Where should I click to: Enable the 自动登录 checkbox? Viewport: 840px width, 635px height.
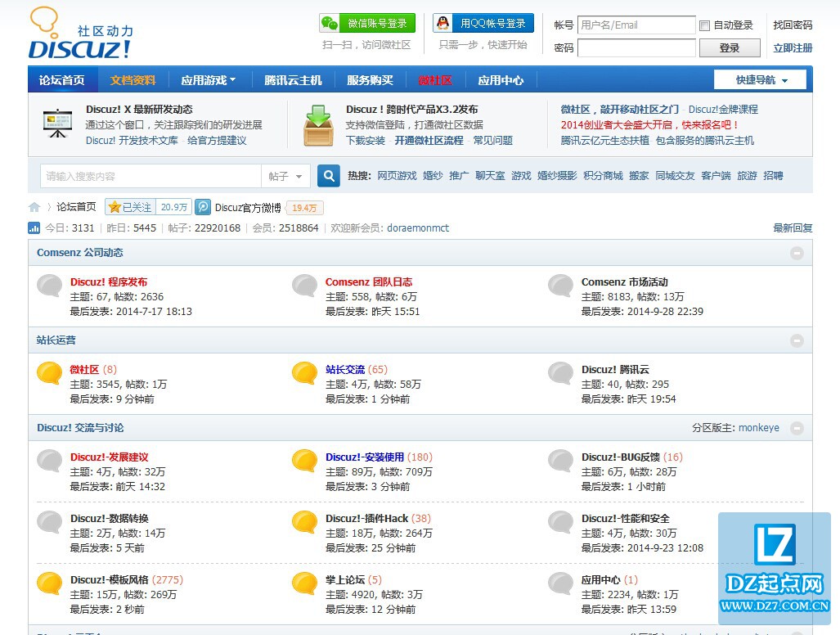click(704, 25)
